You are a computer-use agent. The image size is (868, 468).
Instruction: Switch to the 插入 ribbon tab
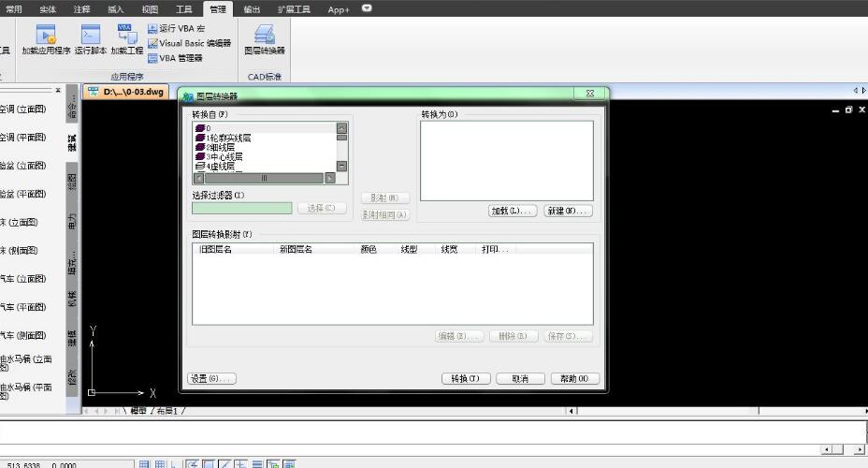[x=116, y=9]
